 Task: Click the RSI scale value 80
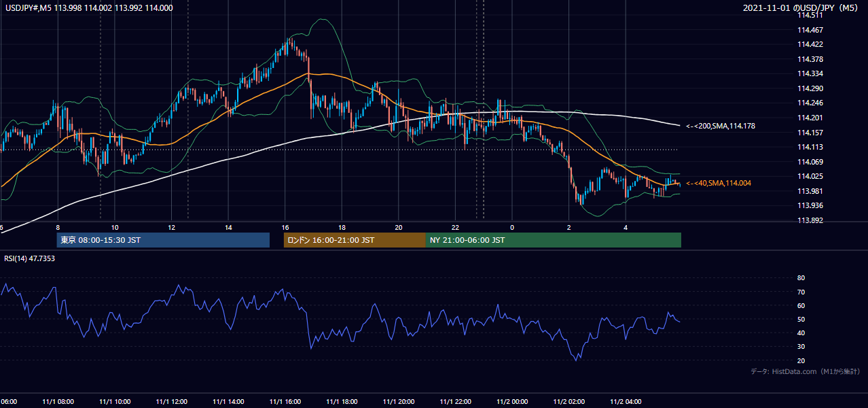point(801,278)
